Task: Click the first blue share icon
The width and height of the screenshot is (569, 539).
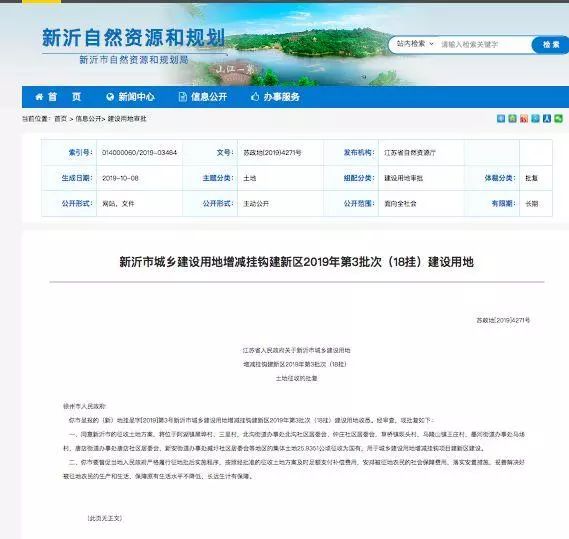Action: (501, 118)
